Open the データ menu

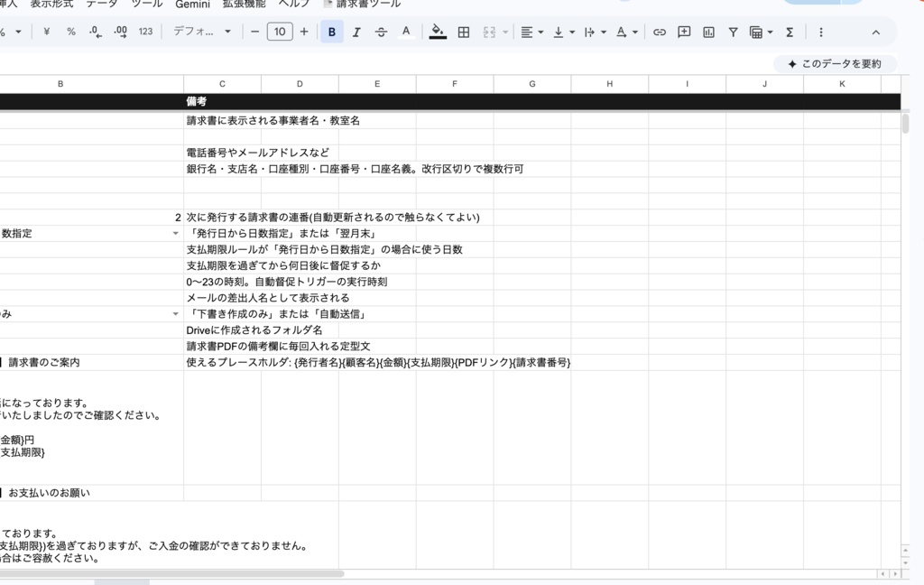[x=102, y=4]
